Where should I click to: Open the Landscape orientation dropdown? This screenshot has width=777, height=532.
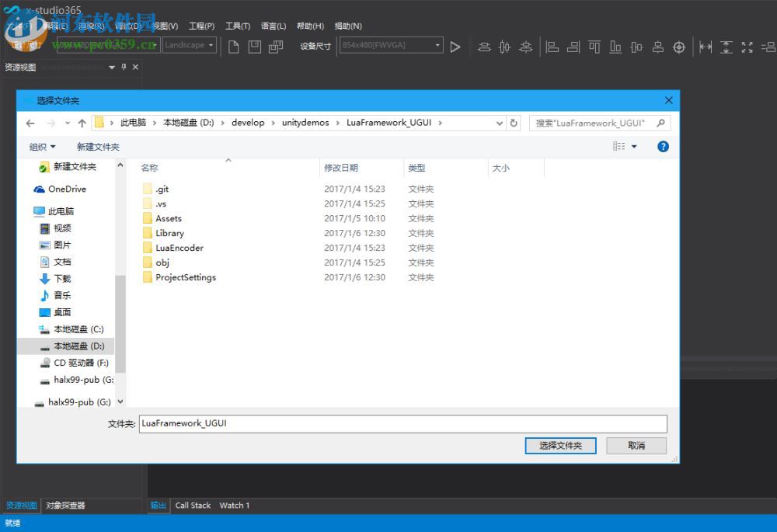tap(208, 45)
